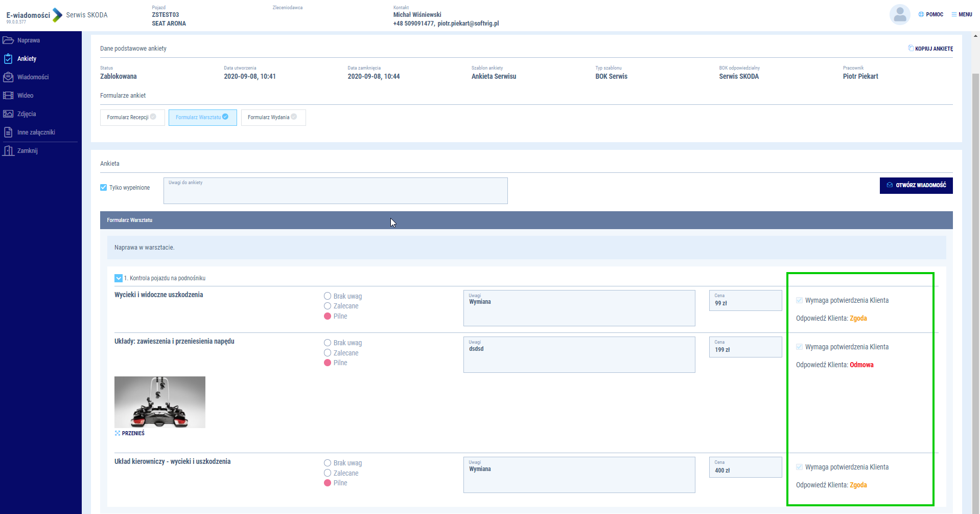Switch to Formularz Recepcji tab
Viewport: 980px width, 514px height.
[132, 118]
